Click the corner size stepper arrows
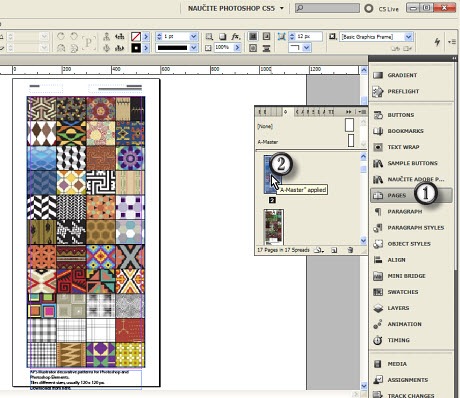This screenshot has height=398, width=460. [292, 36]
